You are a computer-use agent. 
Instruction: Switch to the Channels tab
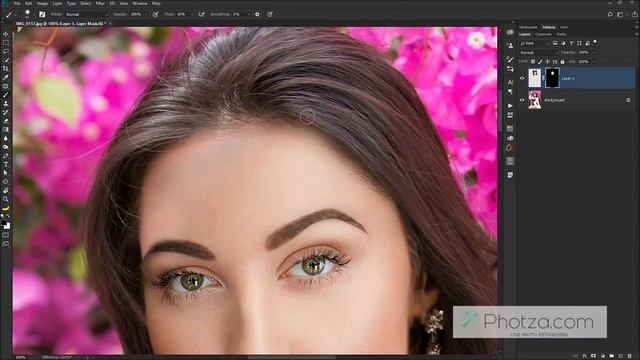click(543, 34)
